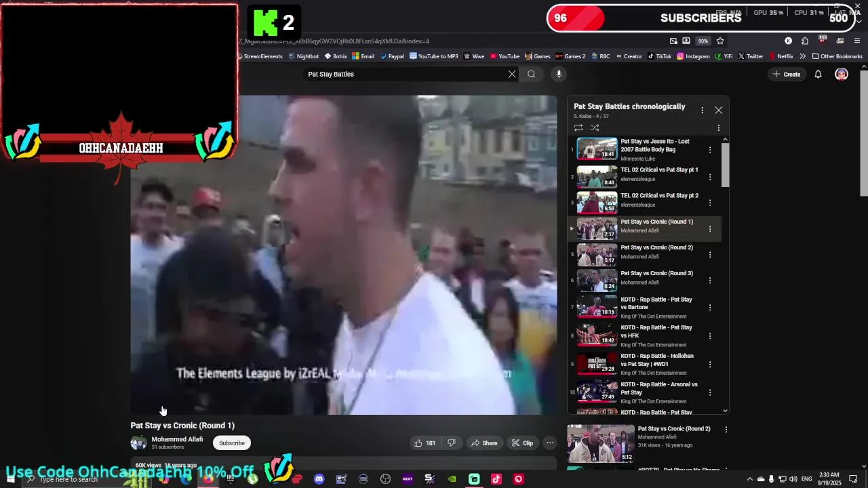Open the Share dialog for the video
868x488 pixels.
[x=484, y=443]
